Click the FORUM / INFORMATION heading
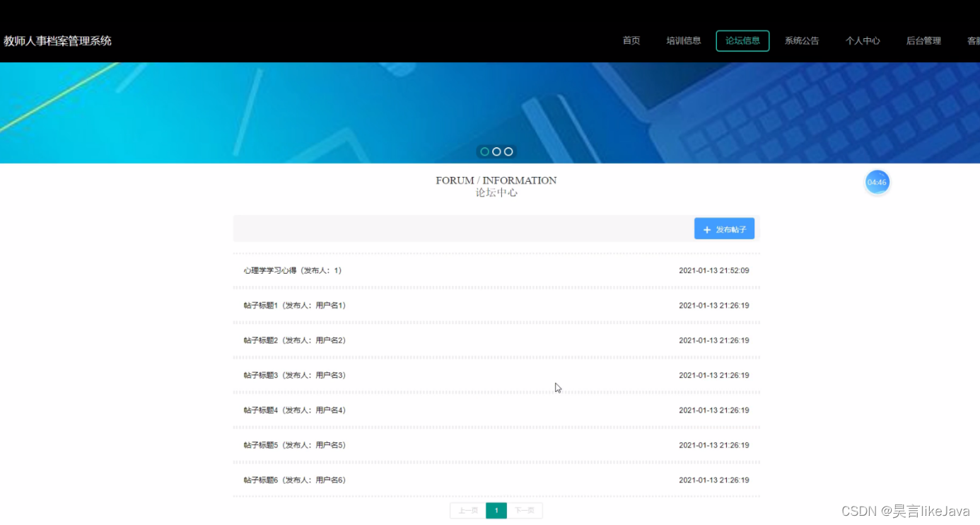The image size is (980, 525). point(496,180)
